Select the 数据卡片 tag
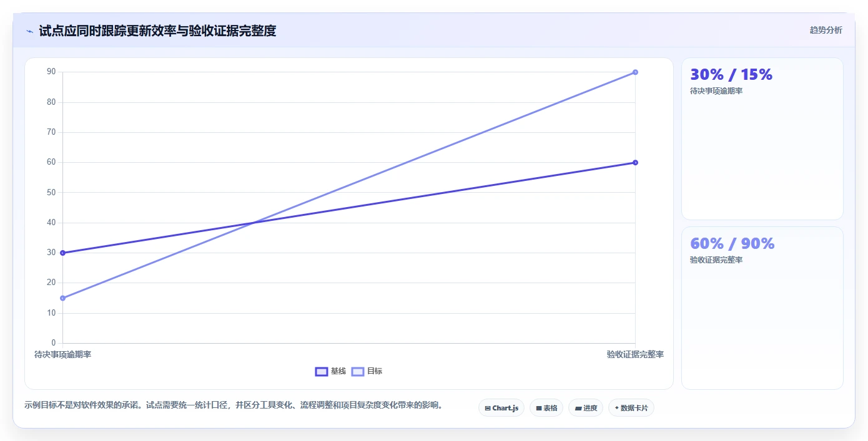Screen dimensions: 868x441 [x=631, y=408]
